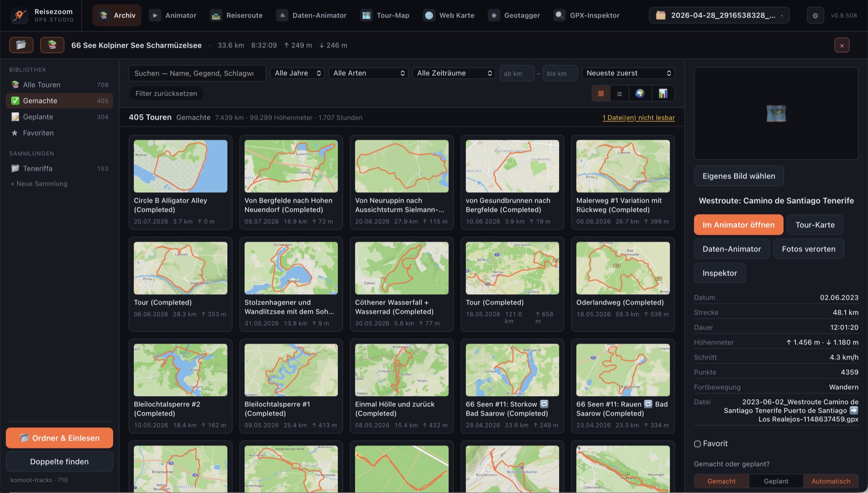Open the Reiseroute tab

[236, 15]
